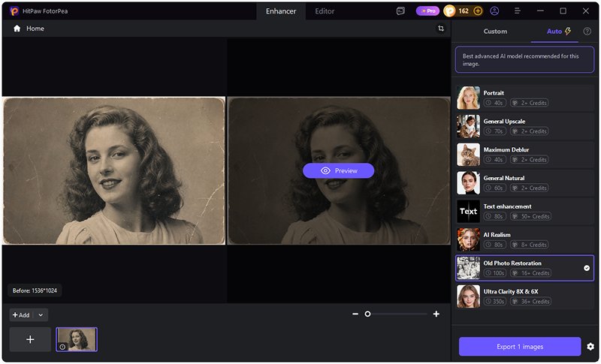Screen dimensions: 601x364
Task: Select the Old Photo Restoration model
Action: (x=524, y=268)
